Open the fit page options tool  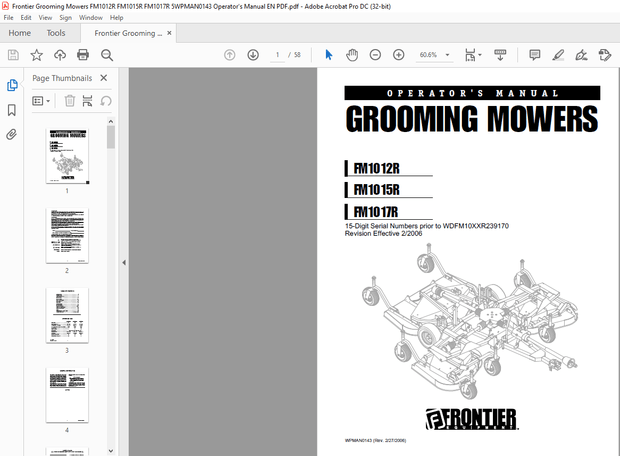coord(470,55)
